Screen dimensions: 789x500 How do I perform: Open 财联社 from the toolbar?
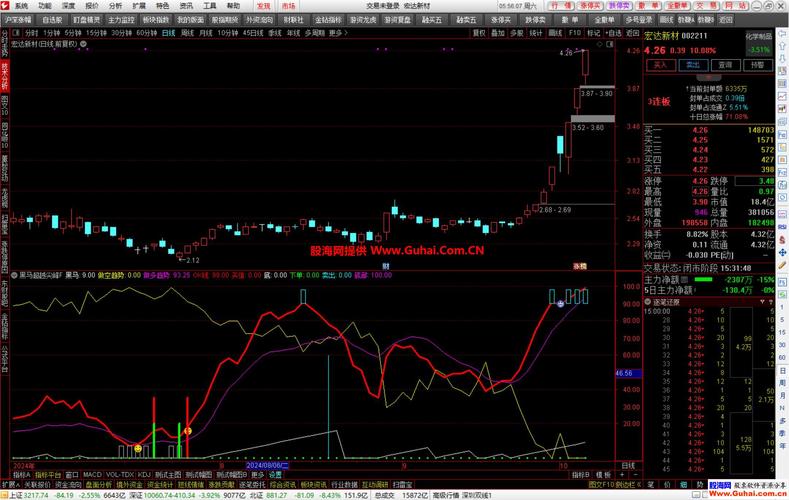pyautogui.click(x=293, y=20)
